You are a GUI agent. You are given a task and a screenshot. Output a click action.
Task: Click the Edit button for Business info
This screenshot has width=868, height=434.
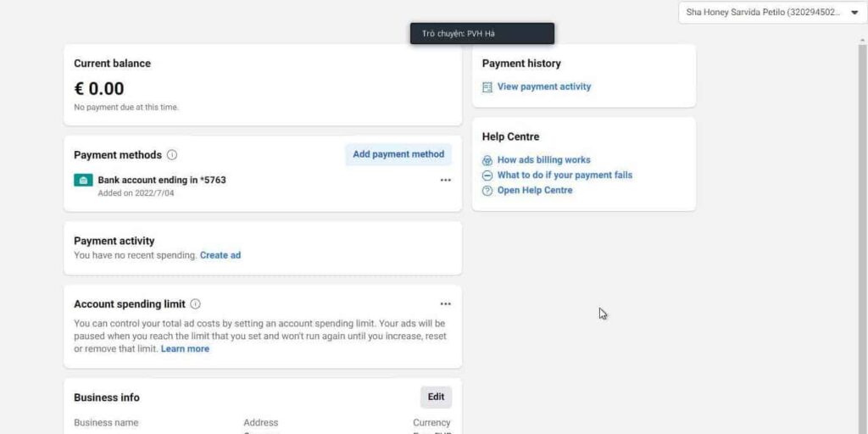(x=436, y=397)
